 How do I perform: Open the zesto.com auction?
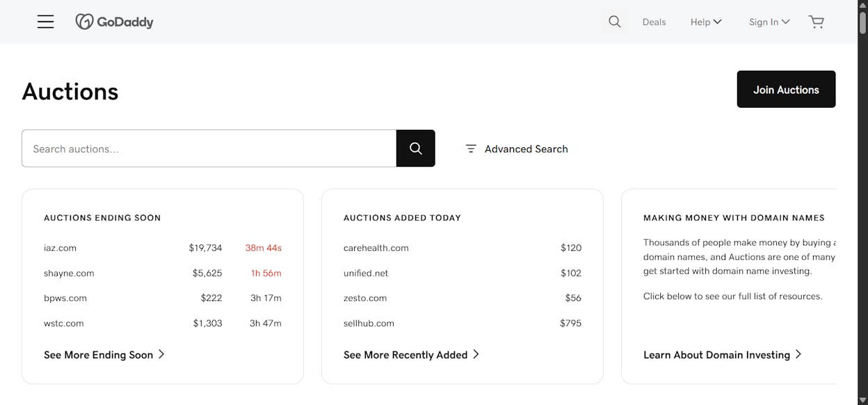365,298
